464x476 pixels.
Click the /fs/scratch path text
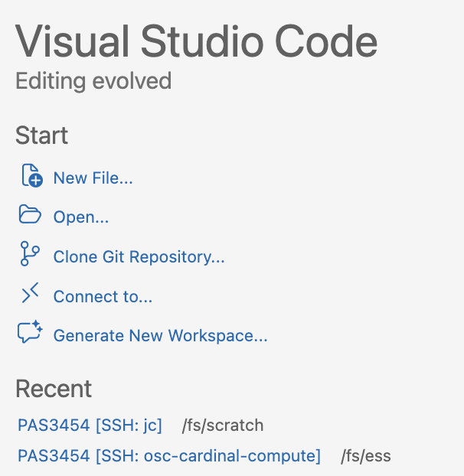(223, 425)
